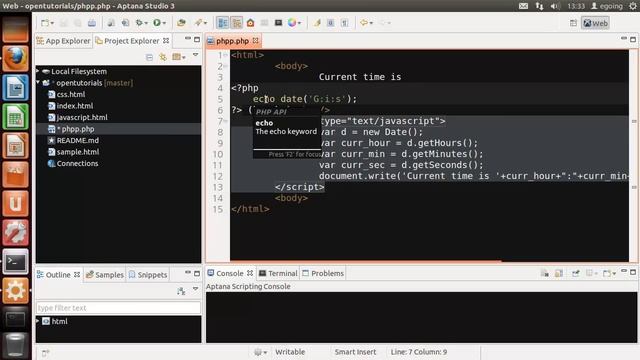
Task: Click the status bar icon left of Writable
Action: pos(258,352)
